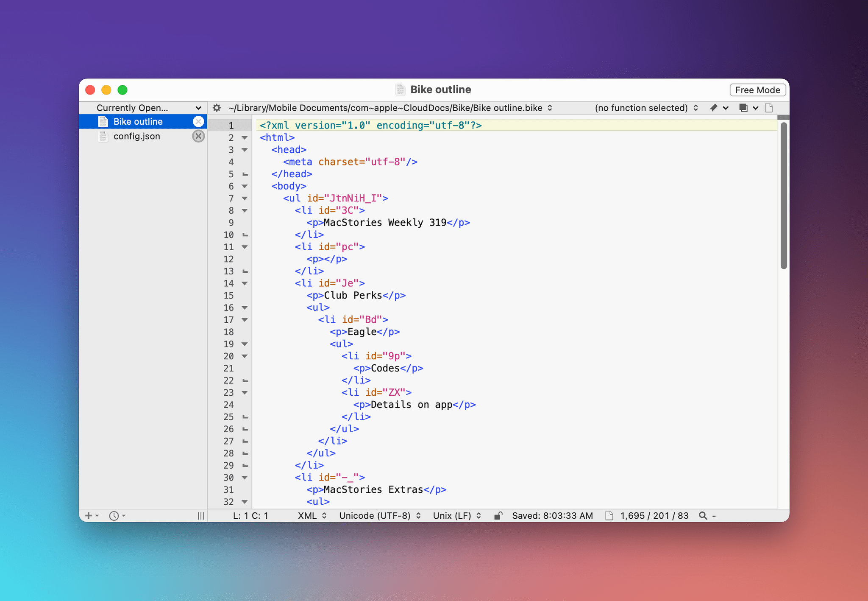868x601 pixels.
Task: Select config.json in the sidebar list
Action: pos(143,136)
